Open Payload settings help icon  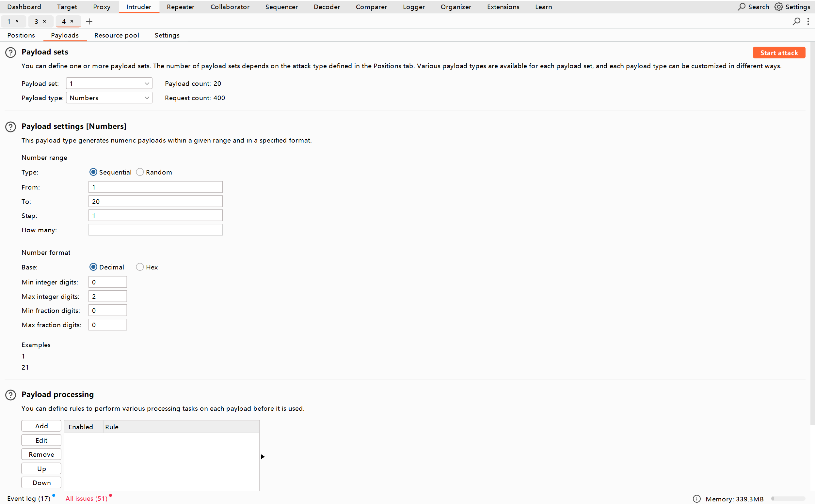coord(11,127)
